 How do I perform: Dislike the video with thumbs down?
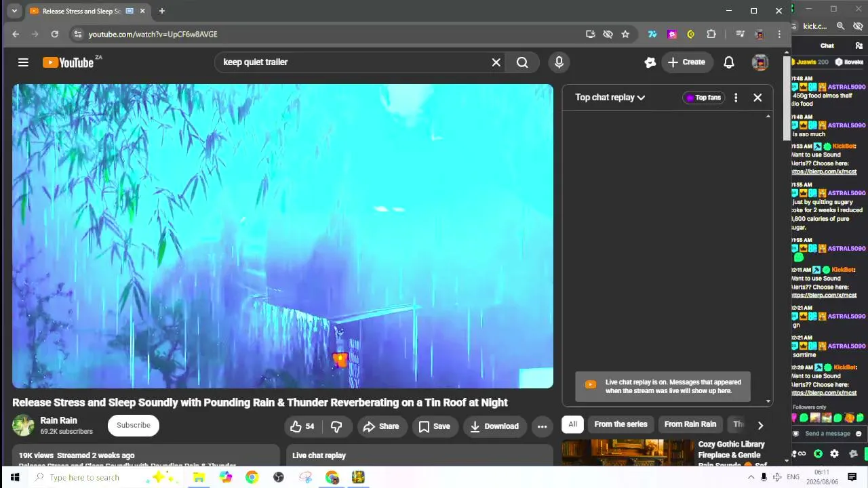336,426
